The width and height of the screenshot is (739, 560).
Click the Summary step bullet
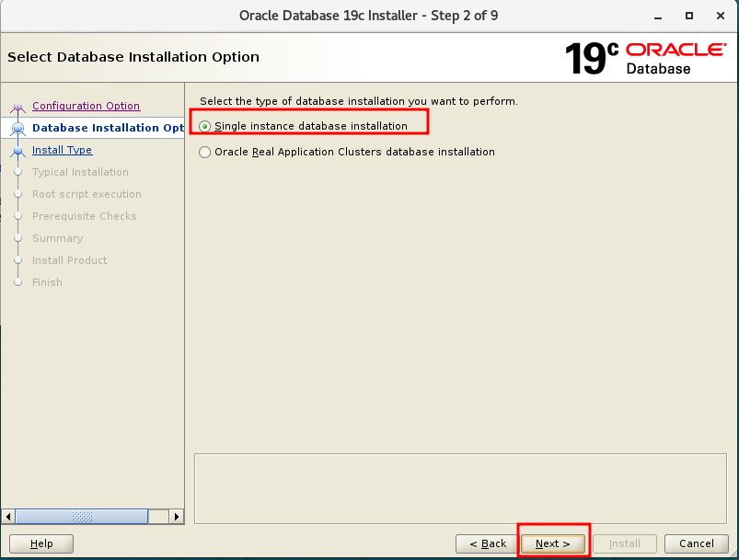(x=17, y=238)
